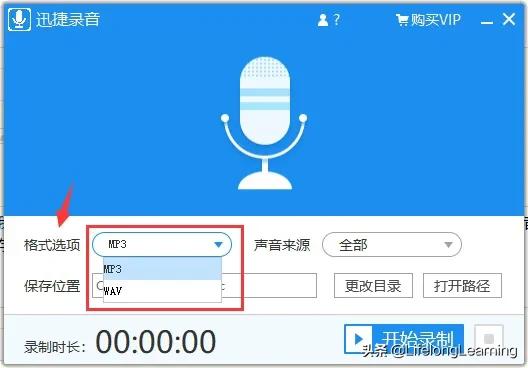Click the 更改目录 button
The height and width of the screenshot is (368, 528).
(x=373, y=286)
